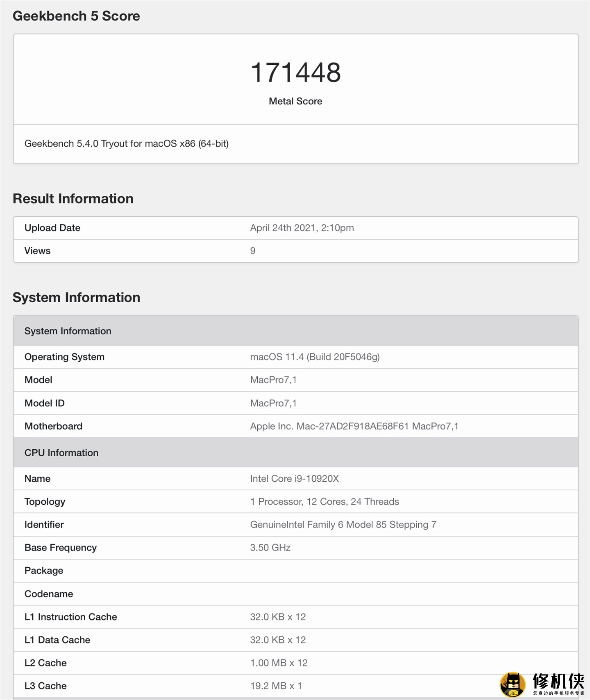Click the Model ID label
Viewport: 590px width, 700px height.
pyautogui.click(x=45, y=403)
